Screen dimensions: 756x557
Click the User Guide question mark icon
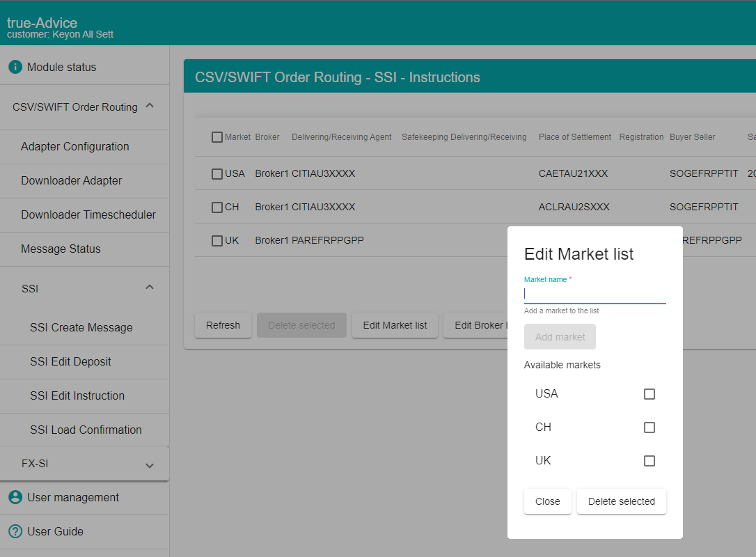click(x=15, y=531)
